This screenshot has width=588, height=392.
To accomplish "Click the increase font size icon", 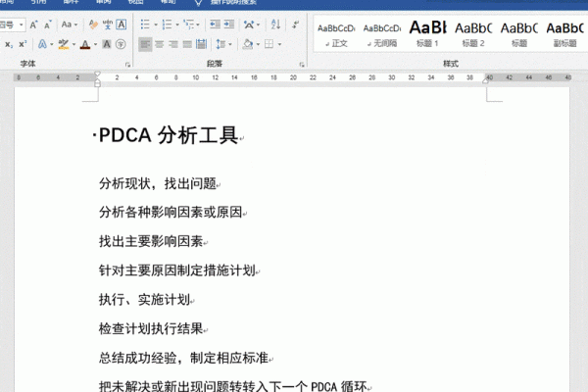I will [x=33, y=24].
